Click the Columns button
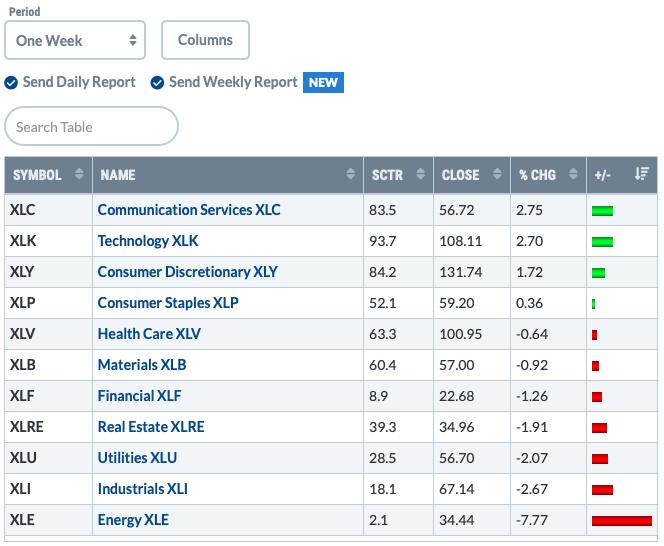 (205, 40)
